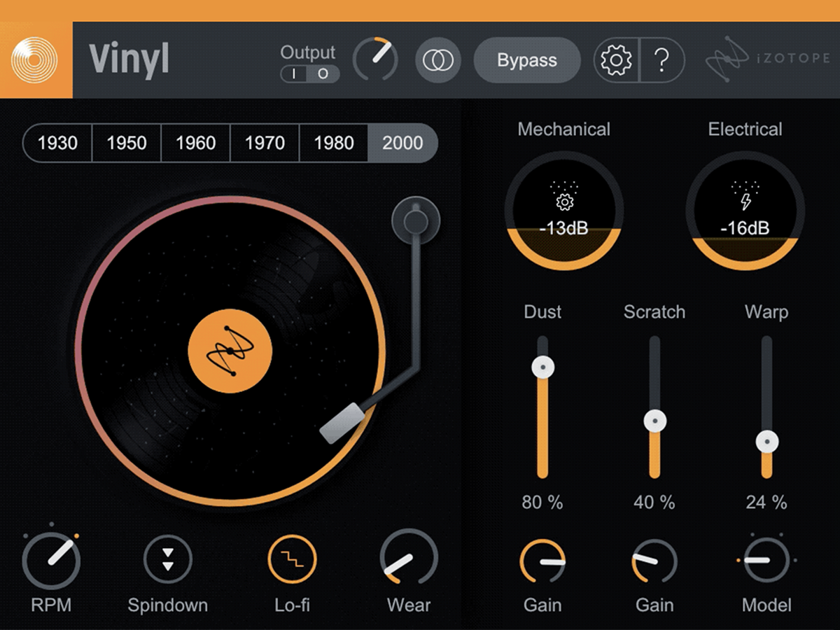Toggle the stereo/mono overlapping circles button
Viewport: 840px width, 630px height.
tap(438, 60)
